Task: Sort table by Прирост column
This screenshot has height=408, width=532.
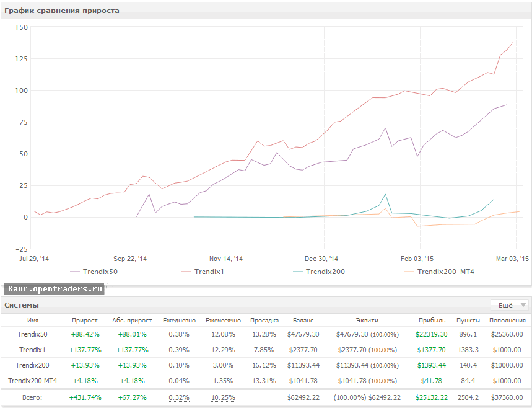Action: click(85, 321)
